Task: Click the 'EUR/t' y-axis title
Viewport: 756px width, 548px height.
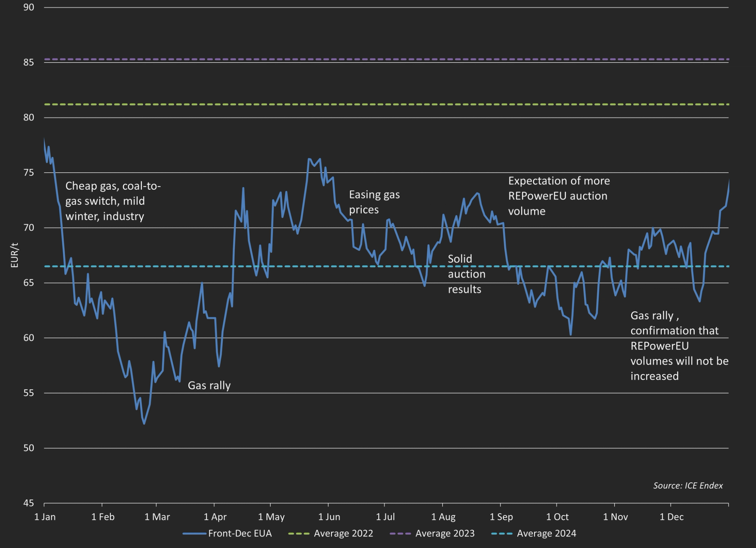Action: pyautogui.click(x=14, y=255)
